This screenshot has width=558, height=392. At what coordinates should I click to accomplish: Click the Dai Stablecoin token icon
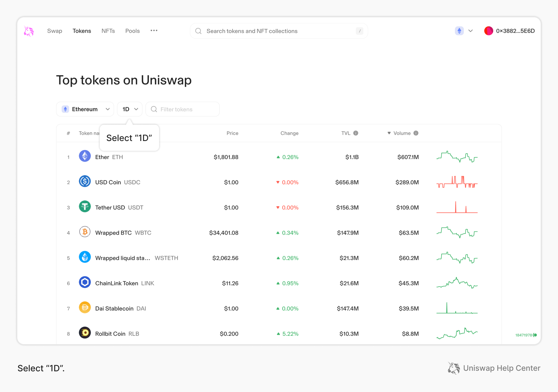click(85, 308)
